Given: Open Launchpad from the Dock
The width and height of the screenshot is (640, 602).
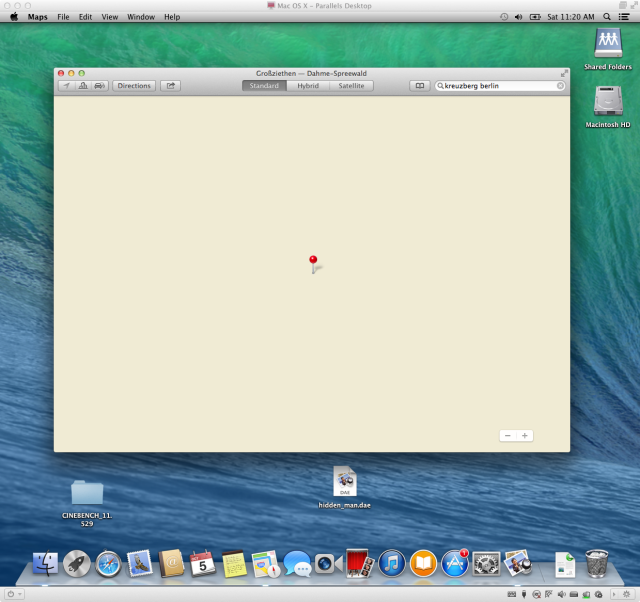Looking at the screenshot, I should [77, 564].
